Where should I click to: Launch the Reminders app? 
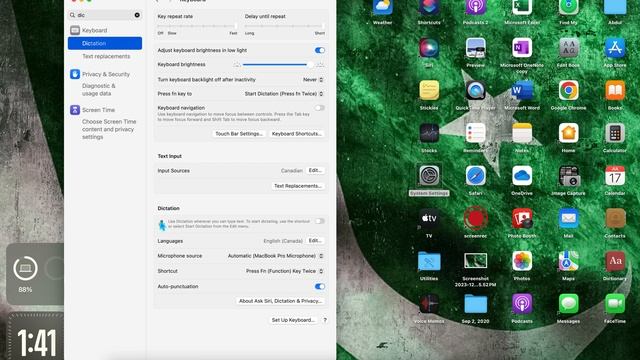point(476,133)
